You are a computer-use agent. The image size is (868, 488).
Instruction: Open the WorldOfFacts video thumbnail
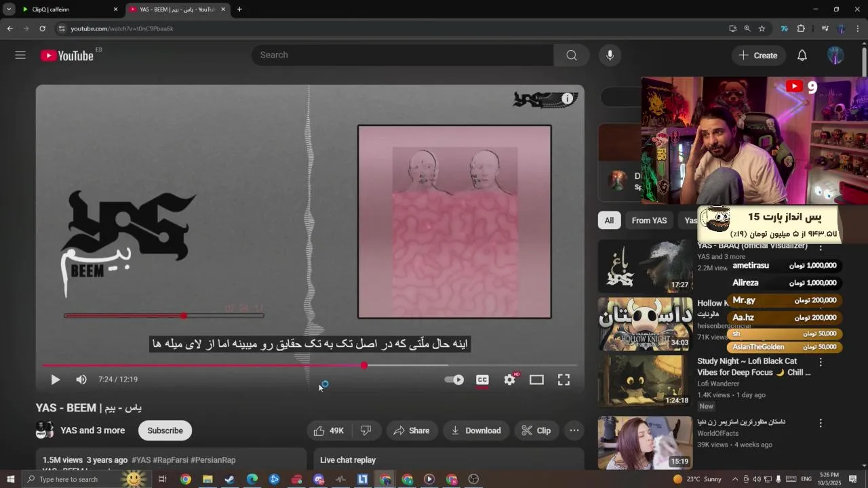[x=645, y=442]
